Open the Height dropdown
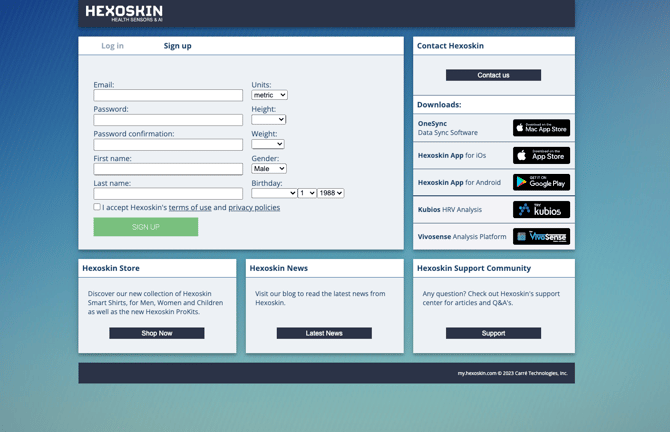 pos(268,120)
